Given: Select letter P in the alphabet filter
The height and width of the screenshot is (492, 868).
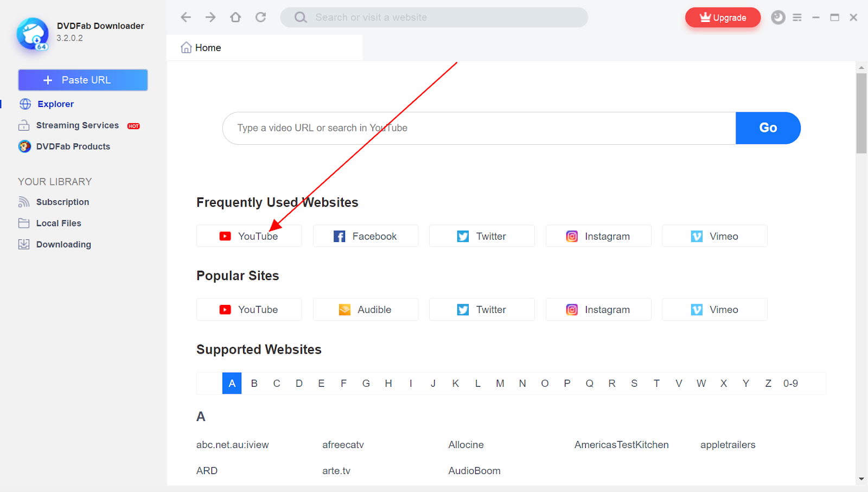Looking at the screenshot, I should 567,384.
